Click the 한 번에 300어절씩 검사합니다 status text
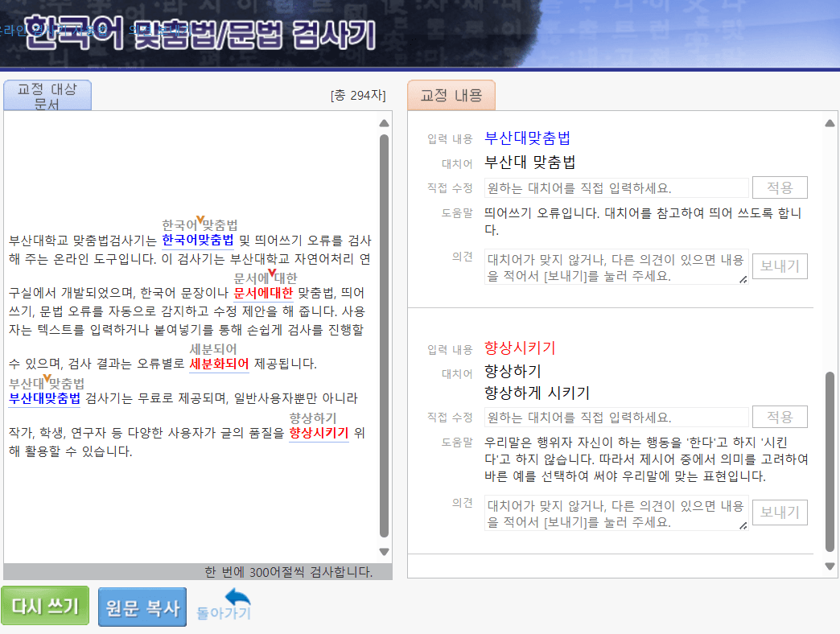Screen dimensions: 840x634 tap(288, 572)
